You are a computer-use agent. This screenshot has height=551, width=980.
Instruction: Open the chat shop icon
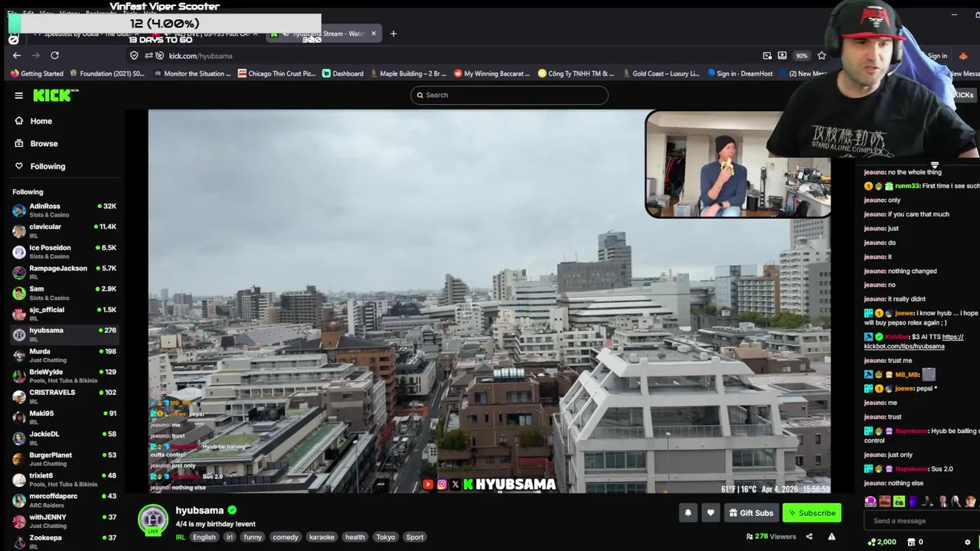coord(911,542)
